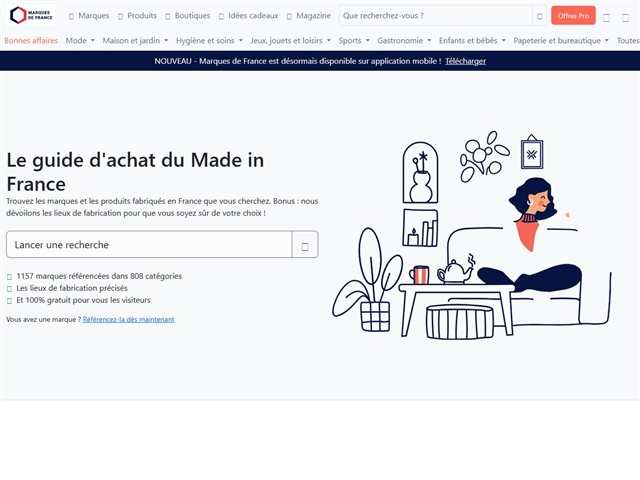Screen dimensions: 640x480
Task: Expand the Papeterie et bureautique dropdown
Action: click(x=561, y=40)
